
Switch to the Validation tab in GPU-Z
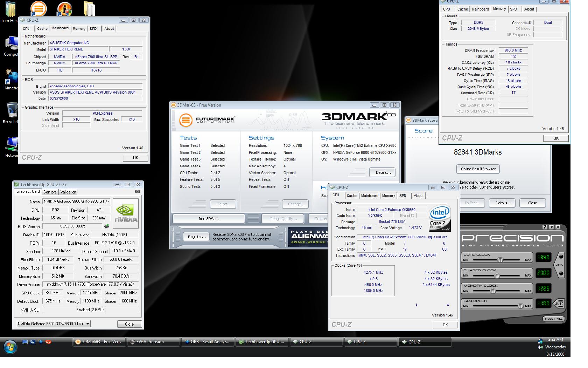(68, 192)
